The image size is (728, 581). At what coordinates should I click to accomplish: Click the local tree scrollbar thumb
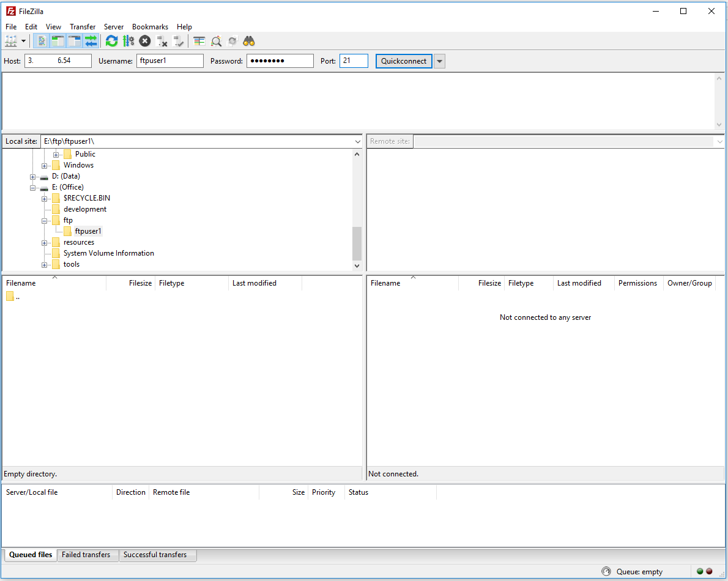click(x=357, y=243)
